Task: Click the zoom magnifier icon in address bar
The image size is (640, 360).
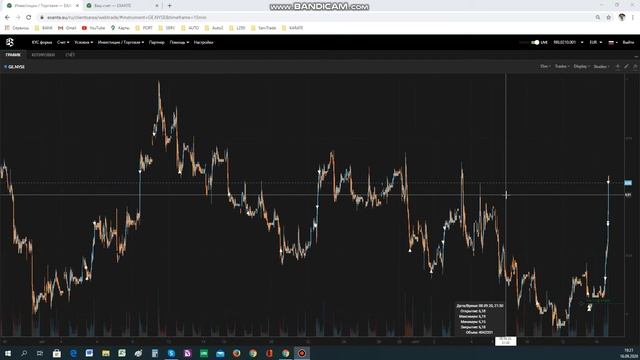Action: coord(598,18)
